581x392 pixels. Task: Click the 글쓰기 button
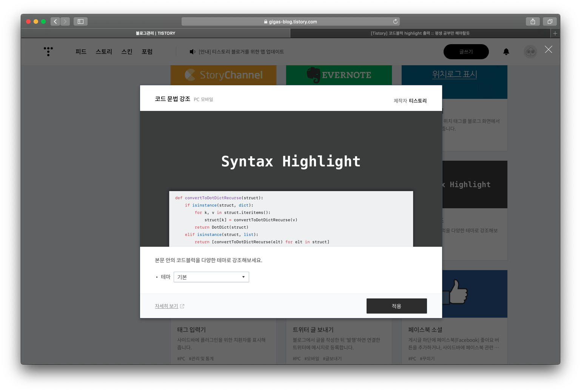pos(466,52)
